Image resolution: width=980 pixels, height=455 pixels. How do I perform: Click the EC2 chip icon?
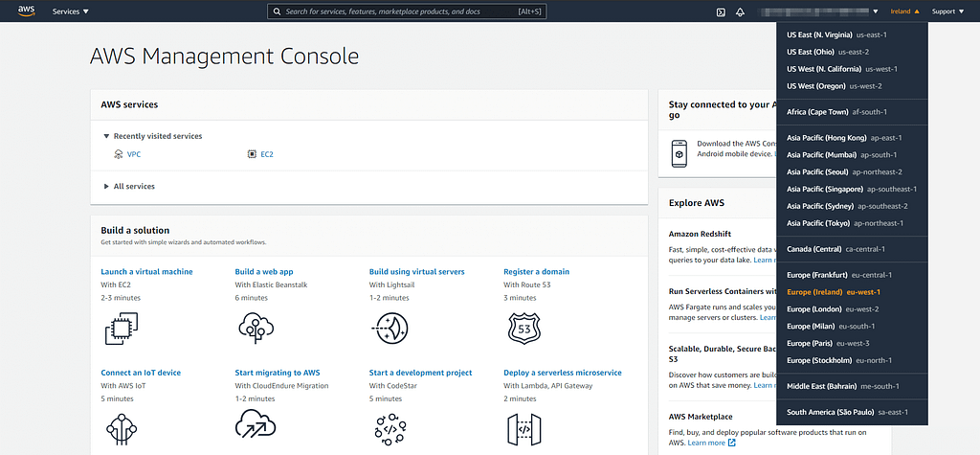253,154
